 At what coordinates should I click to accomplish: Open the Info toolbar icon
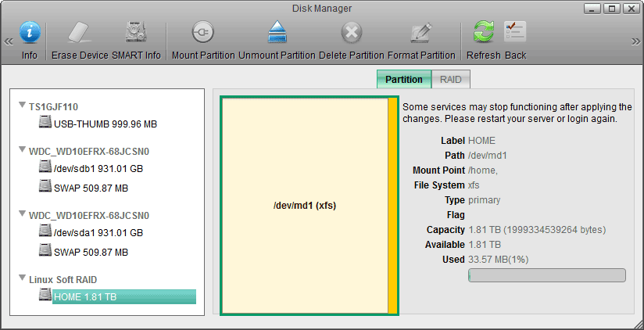point(30,33)
